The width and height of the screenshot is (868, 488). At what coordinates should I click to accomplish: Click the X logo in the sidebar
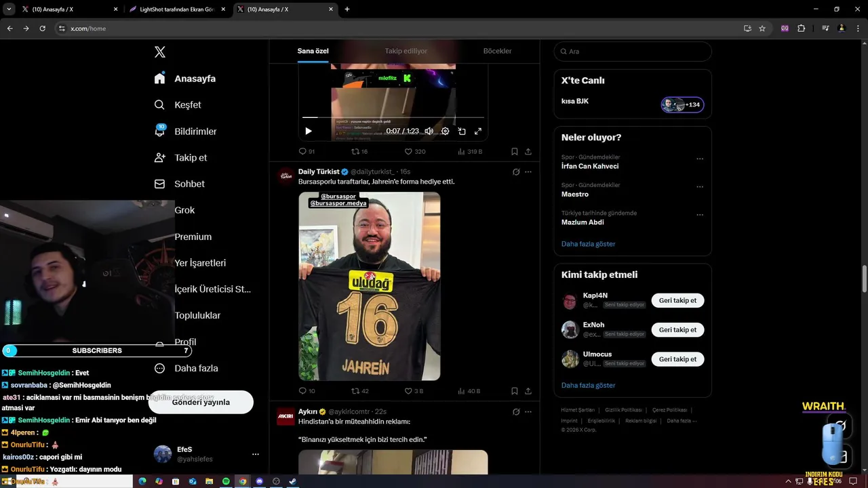point(160,52)
